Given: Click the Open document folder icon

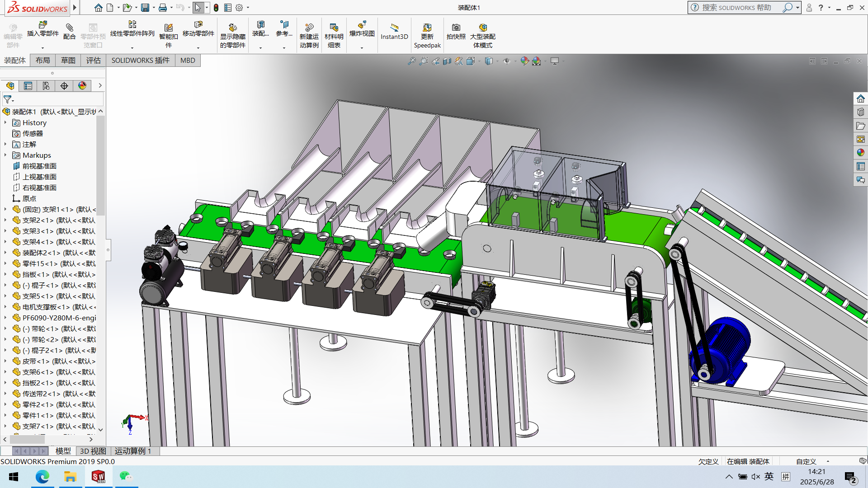Looking at the screenshot, I should tap(127, 8).
